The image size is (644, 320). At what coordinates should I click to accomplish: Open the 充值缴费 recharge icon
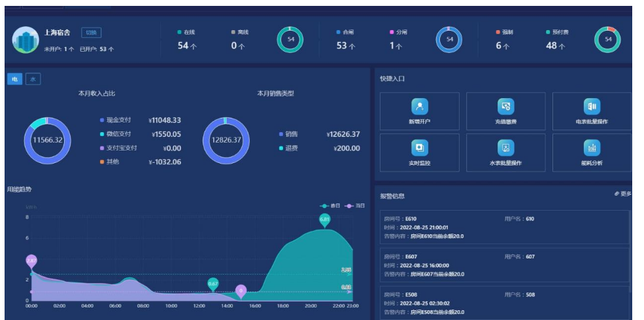(x=505, y=106)
